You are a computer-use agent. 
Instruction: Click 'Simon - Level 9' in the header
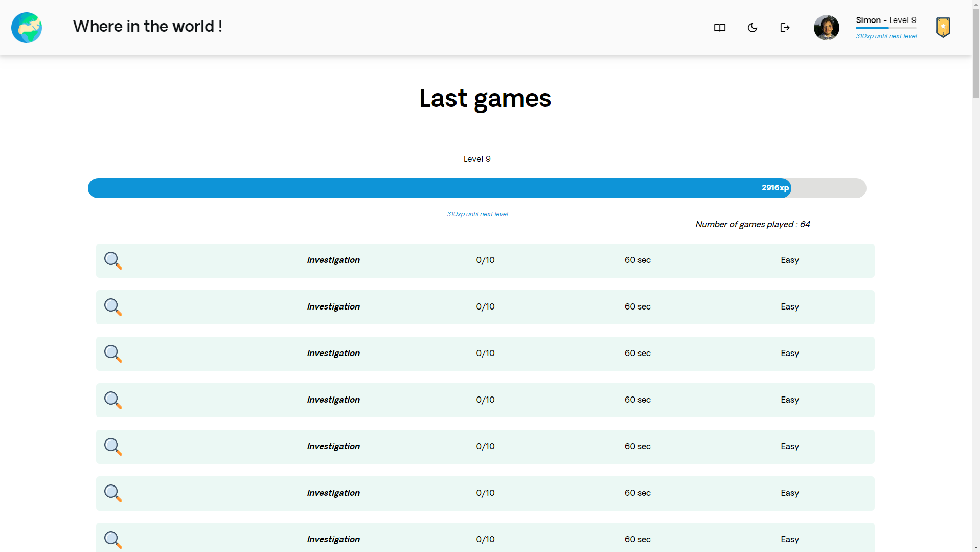(886, 20)
